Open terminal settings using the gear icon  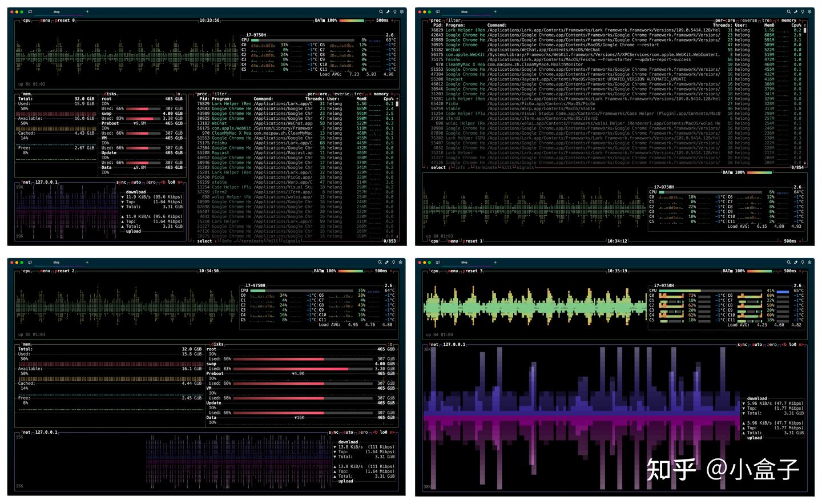tap(402, 11)
